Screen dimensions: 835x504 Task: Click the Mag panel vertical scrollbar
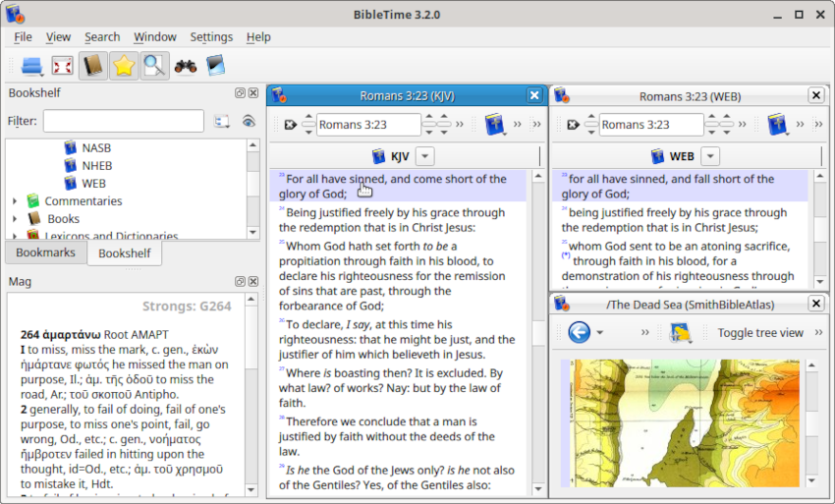pos(250,394)
